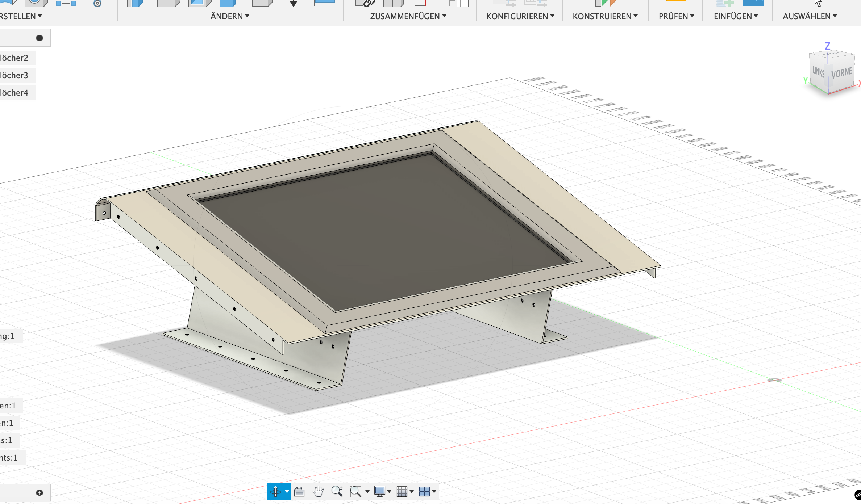Select the löcher3 browser item
The image size is (861, 504).
click(14, 75)
